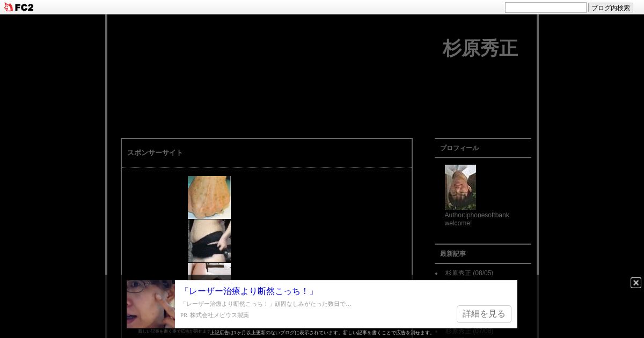Click the スポンサーサイト heading
644x338 pixels.
[155, 153]
